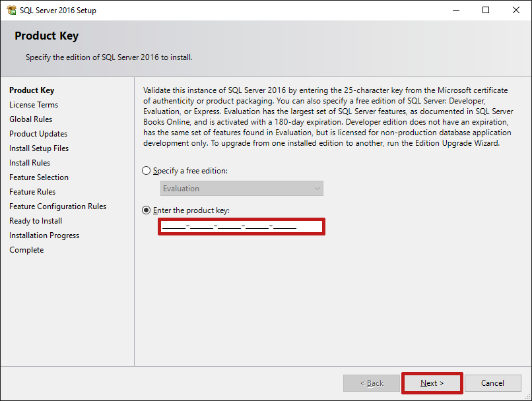Open the Evaluation edition dropdown
This screenshot has height=401, width=532.
[242, 189]
